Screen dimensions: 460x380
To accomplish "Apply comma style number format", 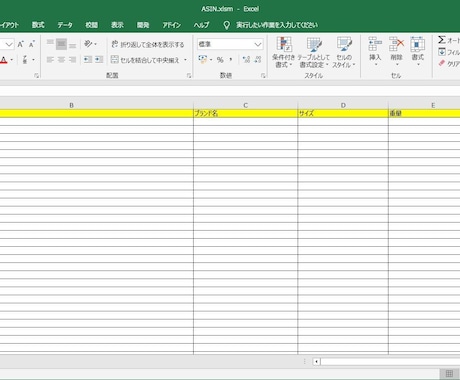I will coord(231,60).
